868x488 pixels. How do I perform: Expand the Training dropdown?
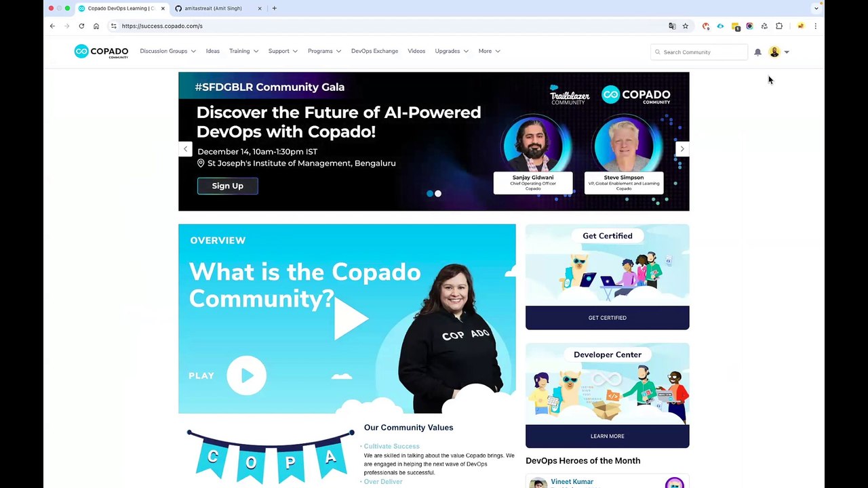[x=243, y=51]
